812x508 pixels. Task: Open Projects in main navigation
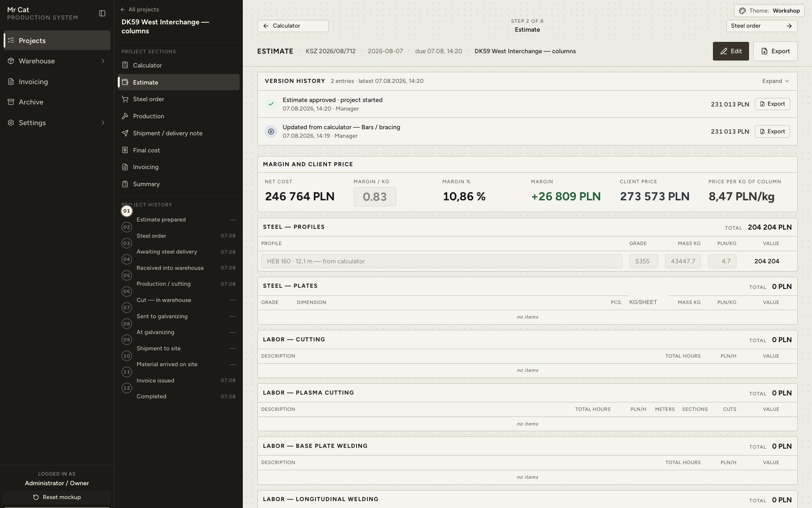(57, 40)
